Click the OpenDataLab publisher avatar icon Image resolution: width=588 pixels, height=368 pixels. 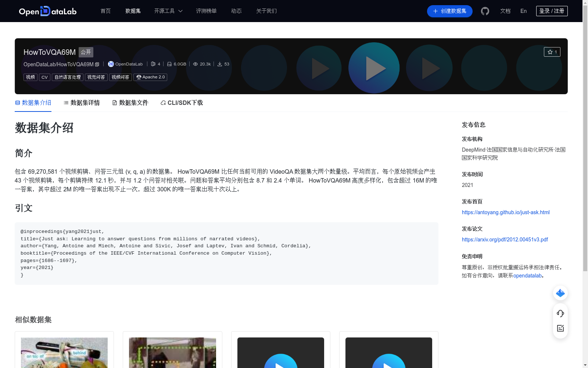tap(111, 64)
